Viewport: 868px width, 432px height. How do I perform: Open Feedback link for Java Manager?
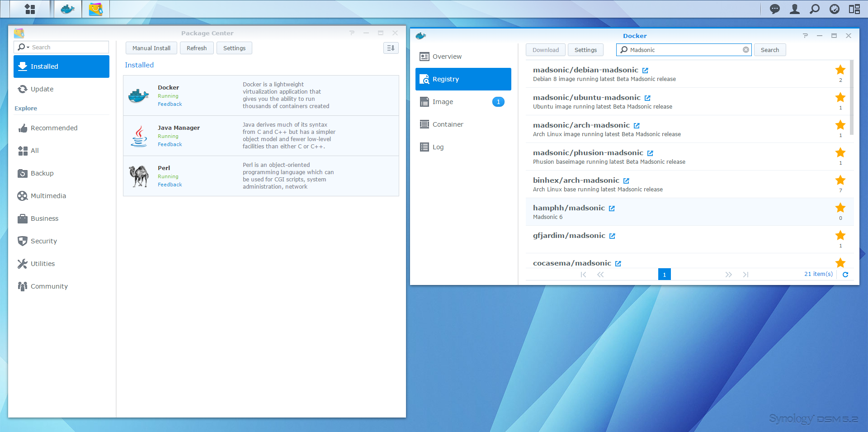[x=170, y=144]
